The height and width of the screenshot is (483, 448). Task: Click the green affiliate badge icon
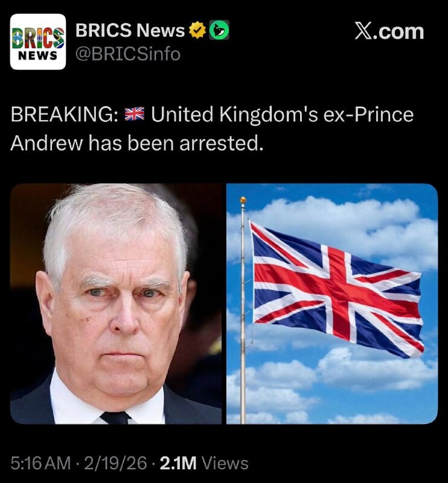coord(219,30)
